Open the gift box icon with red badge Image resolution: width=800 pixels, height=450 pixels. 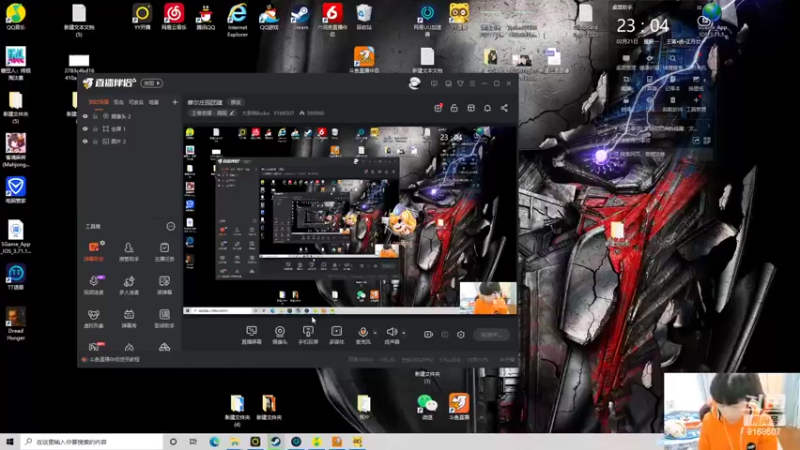(x=438, y=108)
